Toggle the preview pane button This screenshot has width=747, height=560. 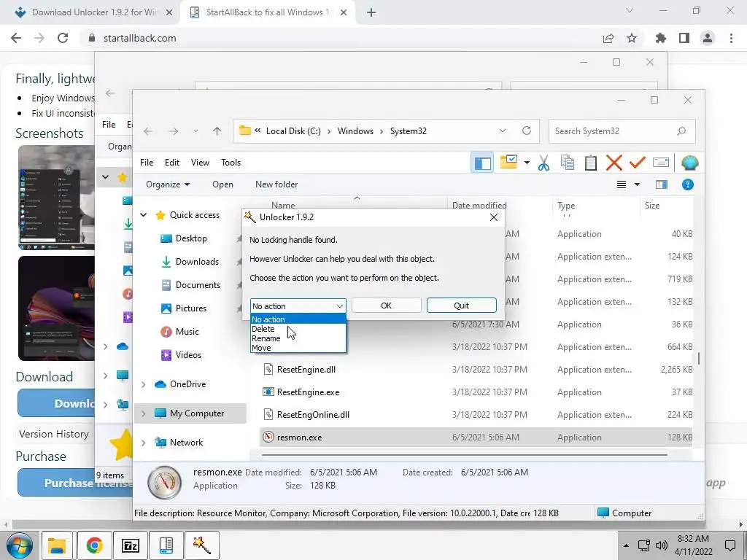point(662,184)
